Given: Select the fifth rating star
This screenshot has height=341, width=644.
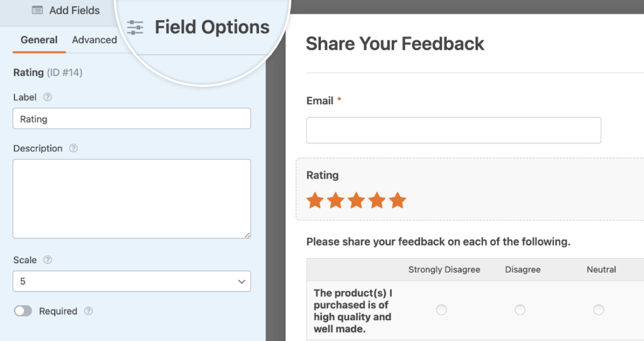Looking at the screenshot, I should pos(397,201).
